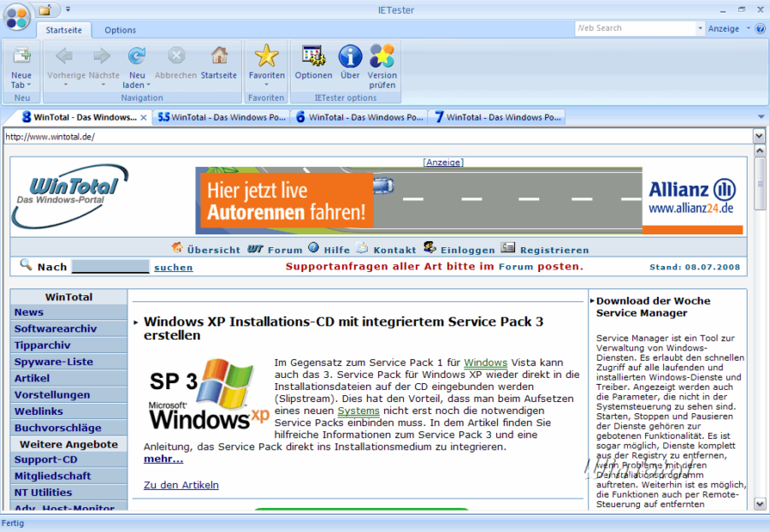770x532 pixels.
Task: Click the help question mark icon
Action: click(x=761, y=28)
